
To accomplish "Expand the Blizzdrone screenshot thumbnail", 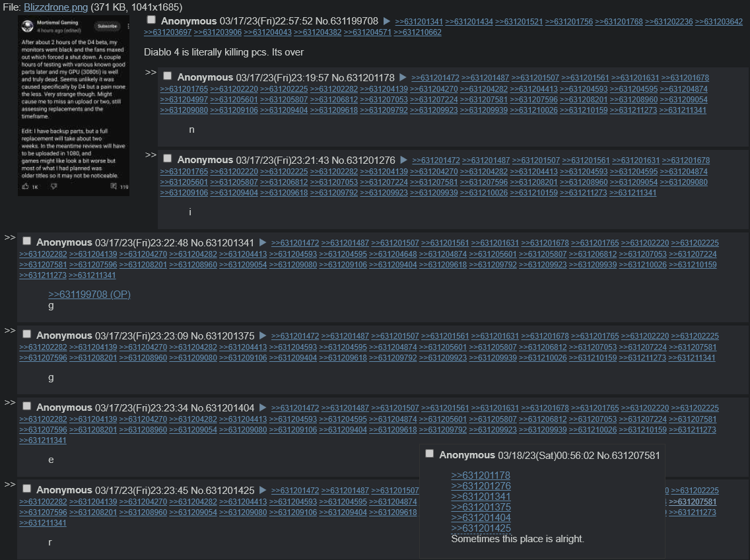I will click(74, 105).
